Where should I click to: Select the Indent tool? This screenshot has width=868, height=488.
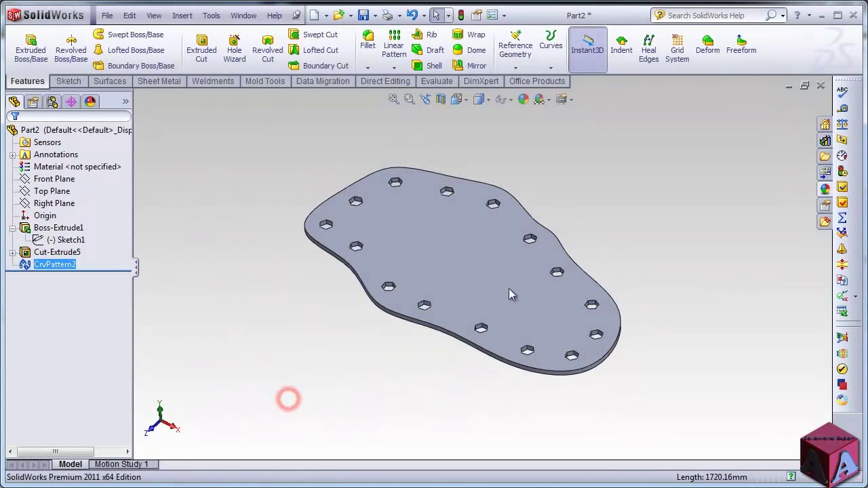[x=621, y=45]
